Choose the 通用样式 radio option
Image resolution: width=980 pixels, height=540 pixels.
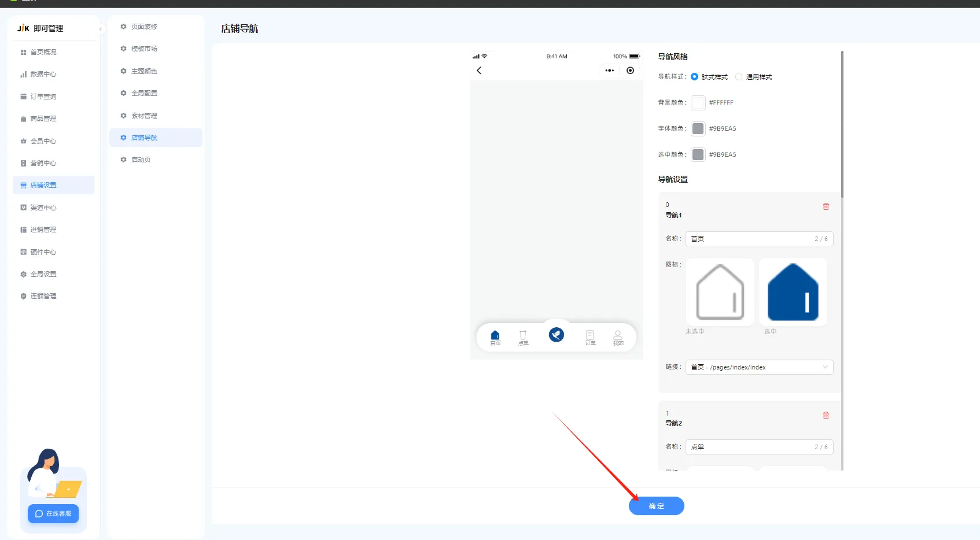click(x=739, y=76)
